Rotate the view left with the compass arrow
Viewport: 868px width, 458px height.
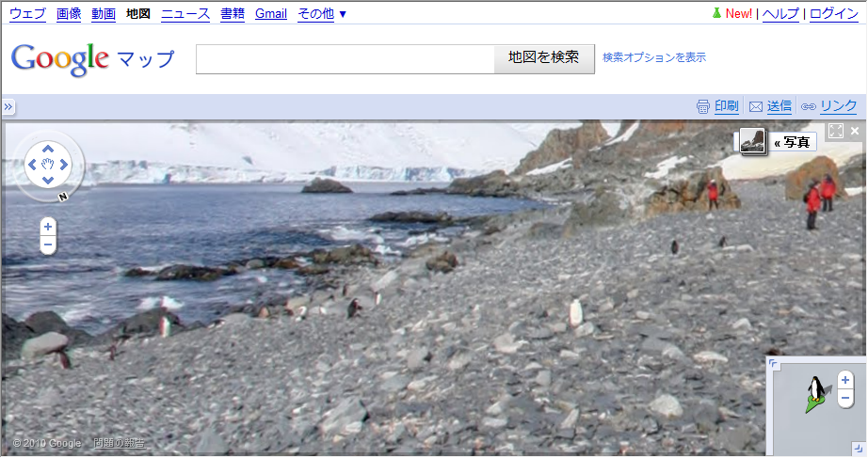(x=32, y=165)
